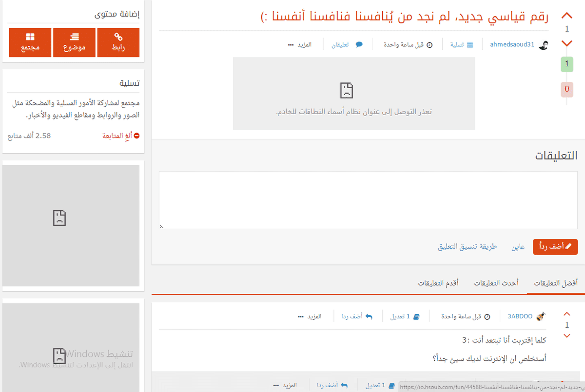Switch to أحدث التعليقات tab
585x392 pixels.
(496, 283)
